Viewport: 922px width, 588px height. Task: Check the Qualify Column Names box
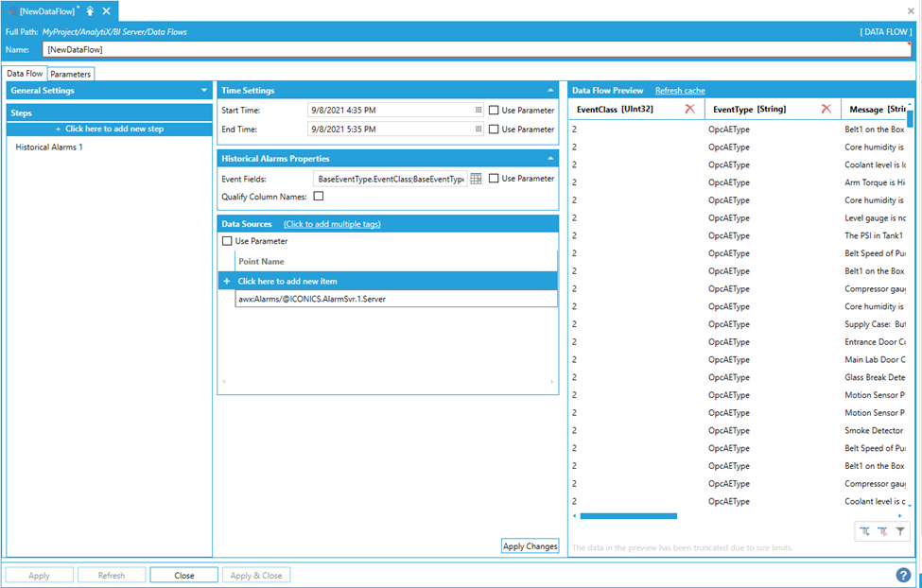[319, 197]
